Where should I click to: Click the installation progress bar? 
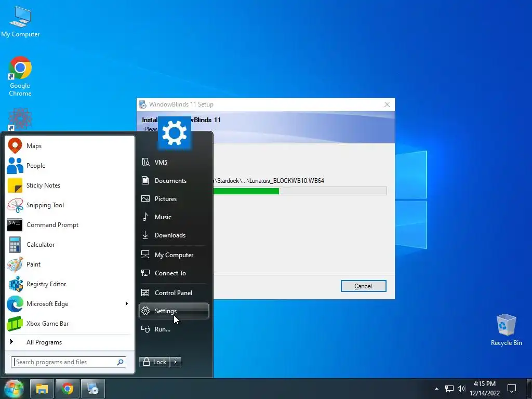pos(300,191)
